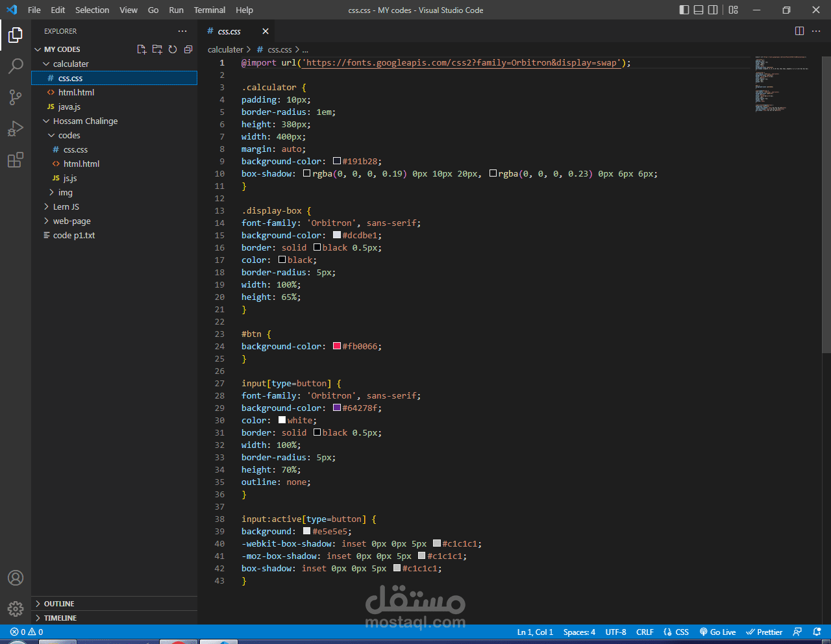The image size is (831, 644).
Task: Click the #191b28 color swatch
Action: [337, 161]
